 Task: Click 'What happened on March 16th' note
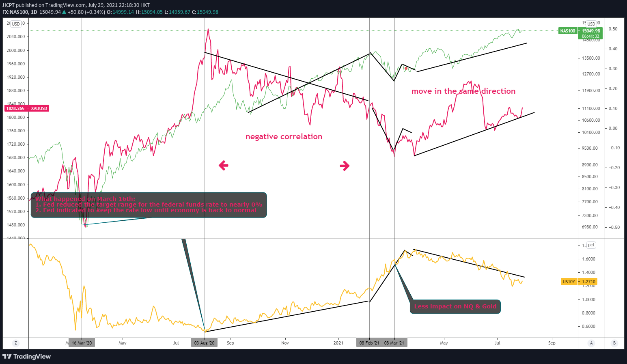coord(149,205)
